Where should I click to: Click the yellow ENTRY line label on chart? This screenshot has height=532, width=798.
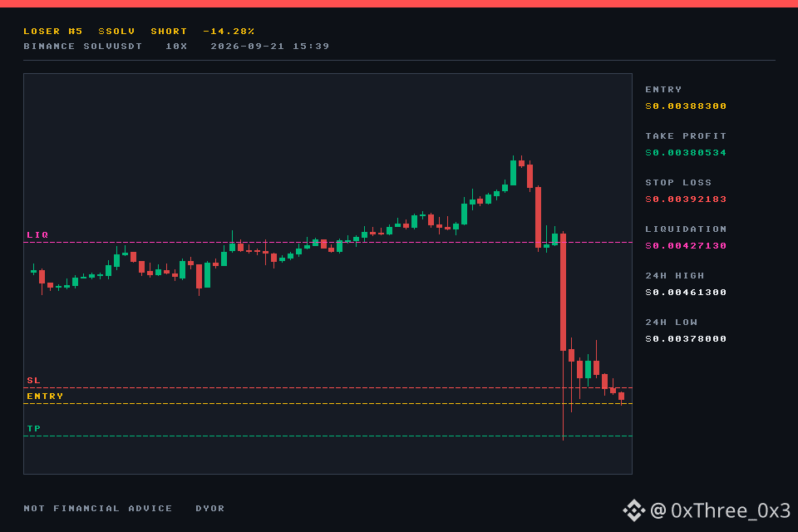coord(45,396)
